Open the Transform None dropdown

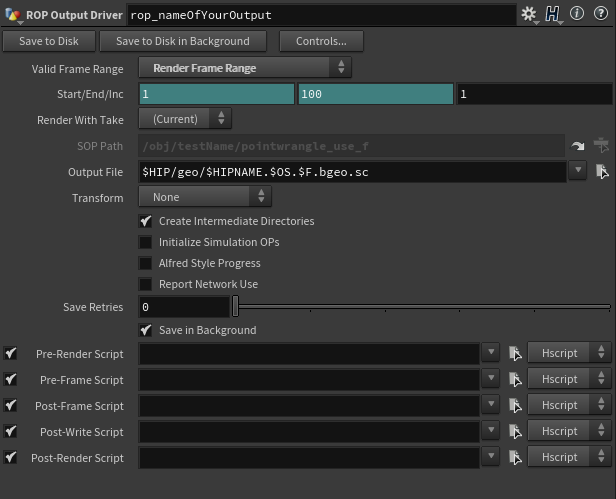point(205,196)
